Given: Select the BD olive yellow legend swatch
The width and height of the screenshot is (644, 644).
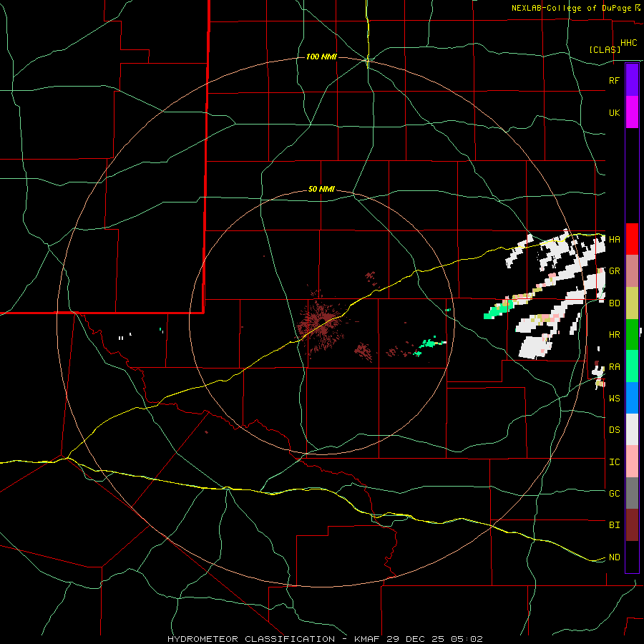Looking at the screenshot, I should (632, 303).
